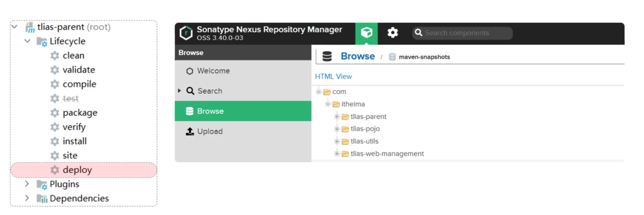This screenshot has width=644, height=215.
Task: Open the Search menu item
Action: 243,91
